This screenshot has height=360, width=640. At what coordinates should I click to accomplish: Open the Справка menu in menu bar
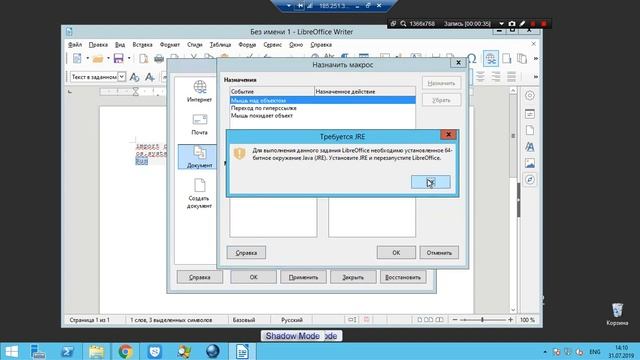click(321, 44)
